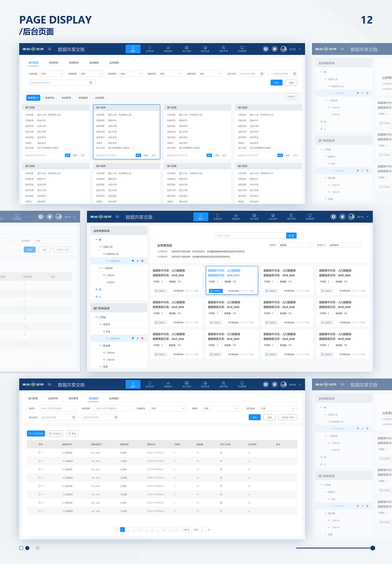392x564 pixels.
Task: Open 排序方式 综合排序 dropdown
Action: pyautogui.click(x=345, y=245)
